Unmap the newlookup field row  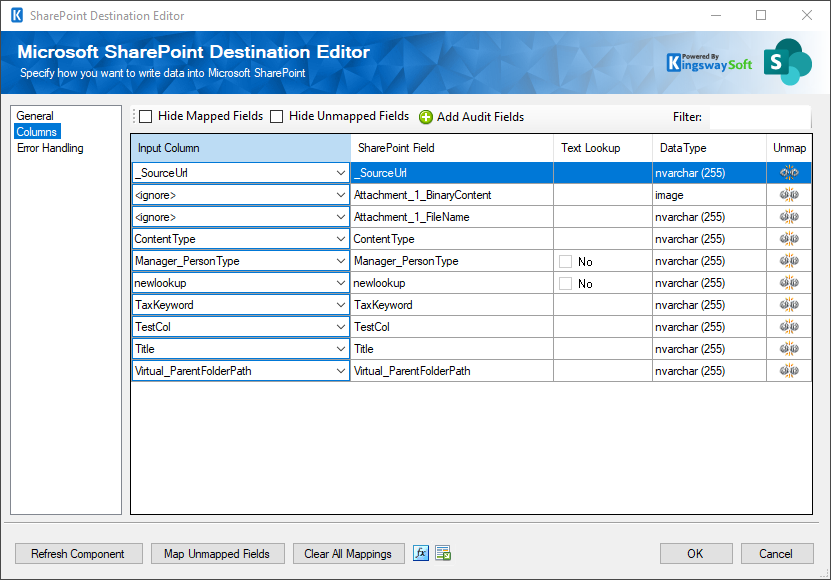point(789,283)
